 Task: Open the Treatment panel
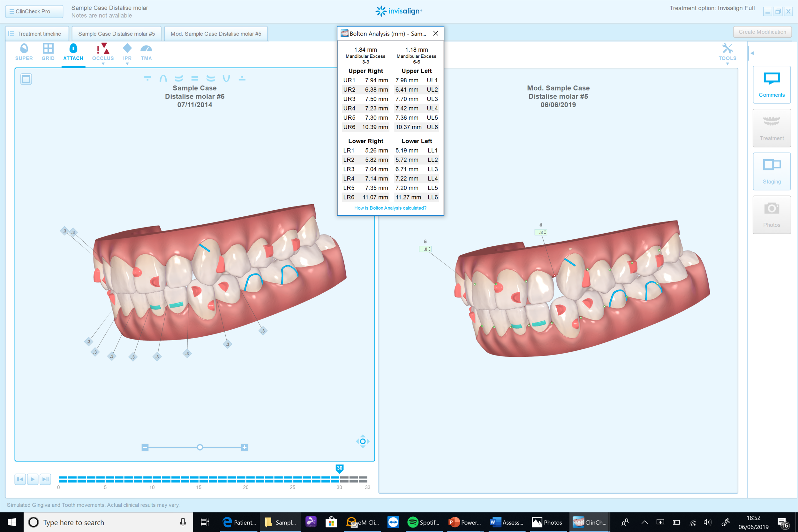coord(772,128)
